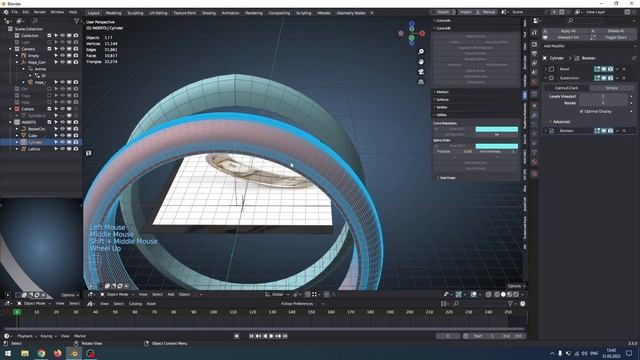Play the animation forward
Screen dimensions: 640x360
[x=271, y=336]
